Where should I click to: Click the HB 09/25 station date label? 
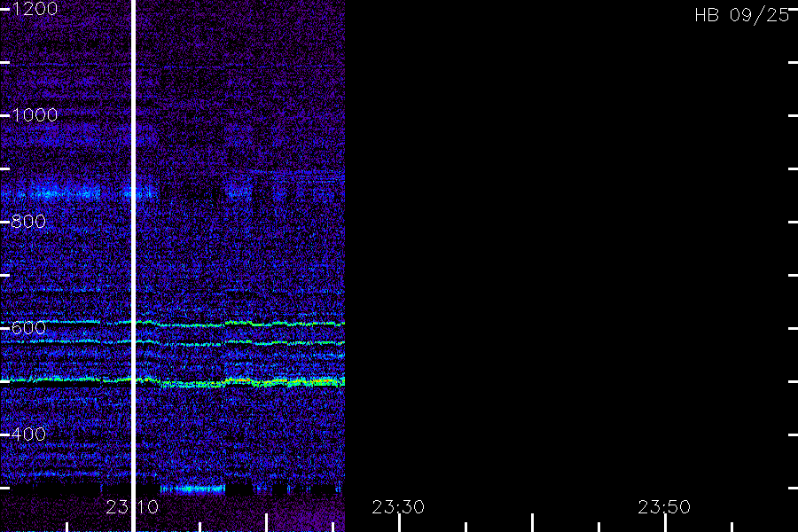click(x=742, y=15)
